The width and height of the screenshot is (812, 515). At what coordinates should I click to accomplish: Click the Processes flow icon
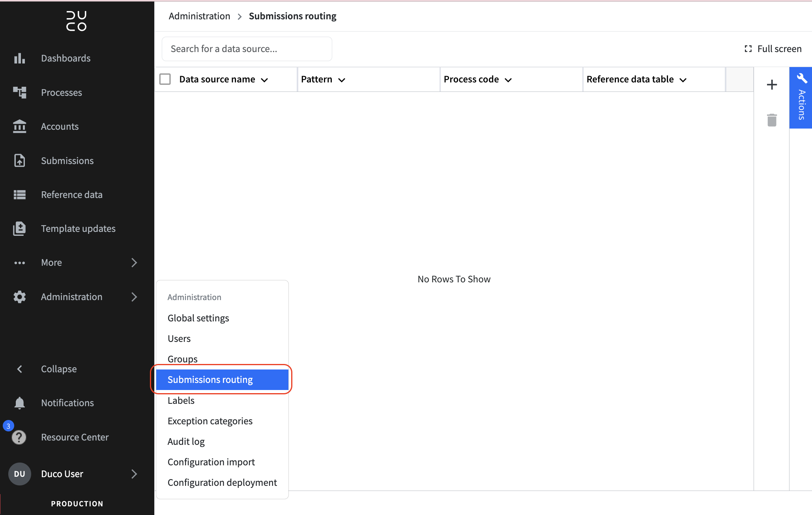point(19,92)
